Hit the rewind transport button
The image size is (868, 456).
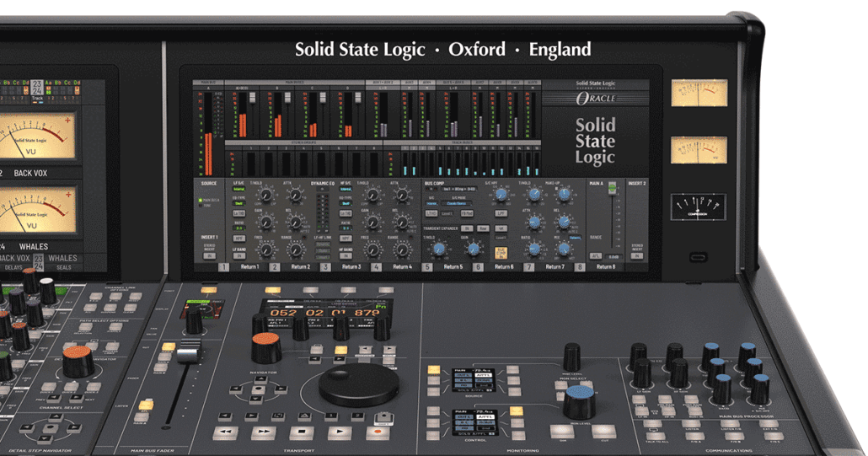tap(226, 432)
